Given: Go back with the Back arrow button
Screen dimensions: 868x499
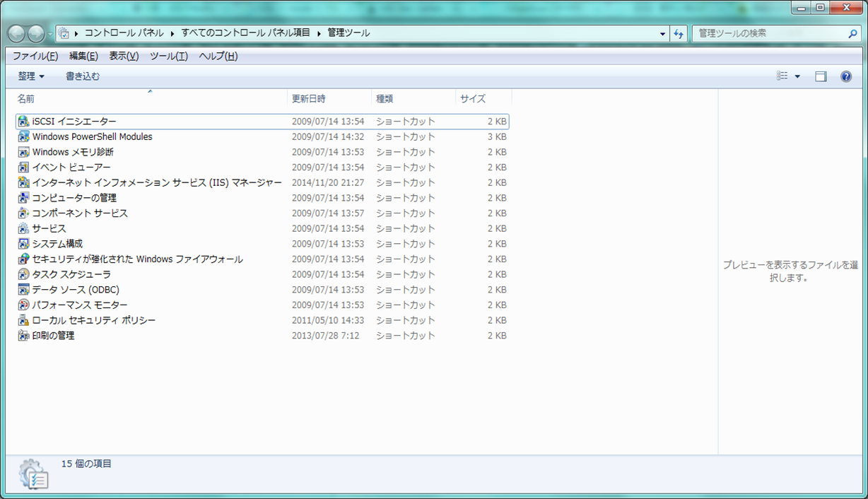Looking at the screenshot, I should [x=16, y=33].
